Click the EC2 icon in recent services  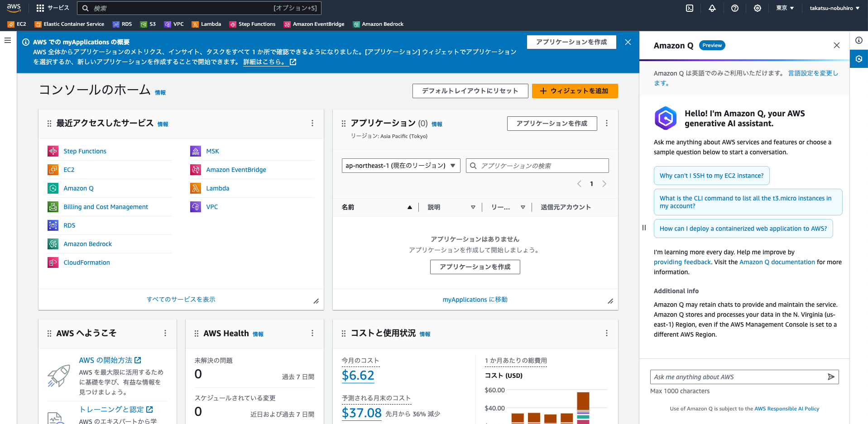coord(53,170)
